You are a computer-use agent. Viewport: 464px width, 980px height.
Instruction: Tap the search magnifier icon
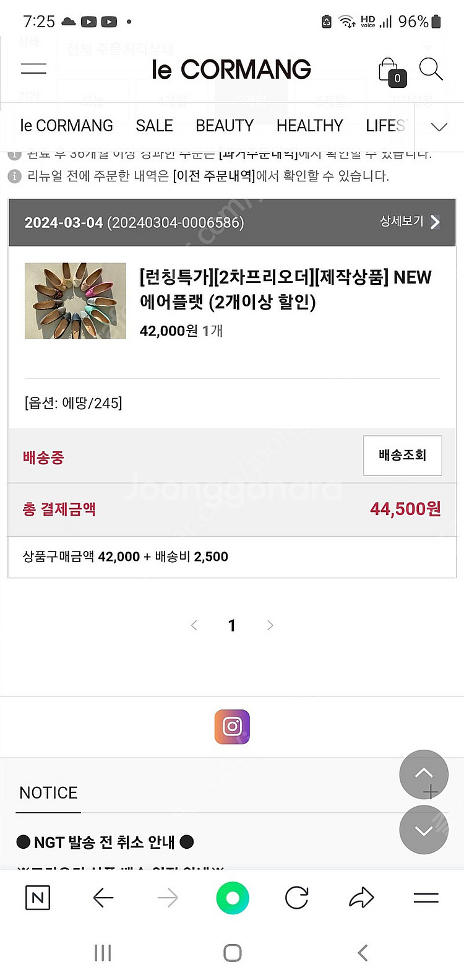coord(431,69)
